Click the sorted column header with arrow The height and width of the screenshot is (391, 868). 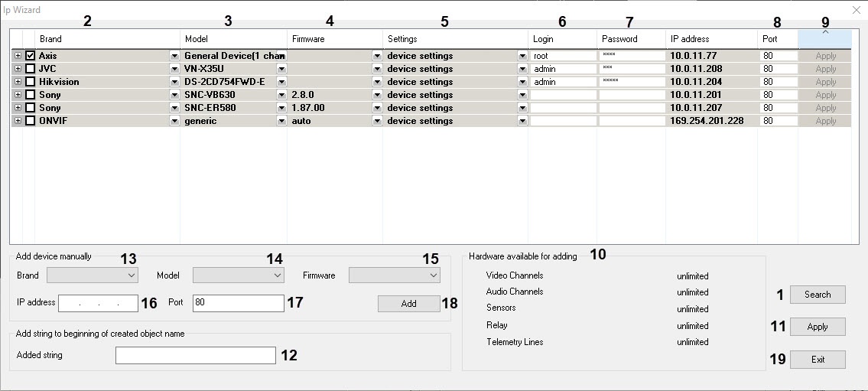click(x=825, y=39)
